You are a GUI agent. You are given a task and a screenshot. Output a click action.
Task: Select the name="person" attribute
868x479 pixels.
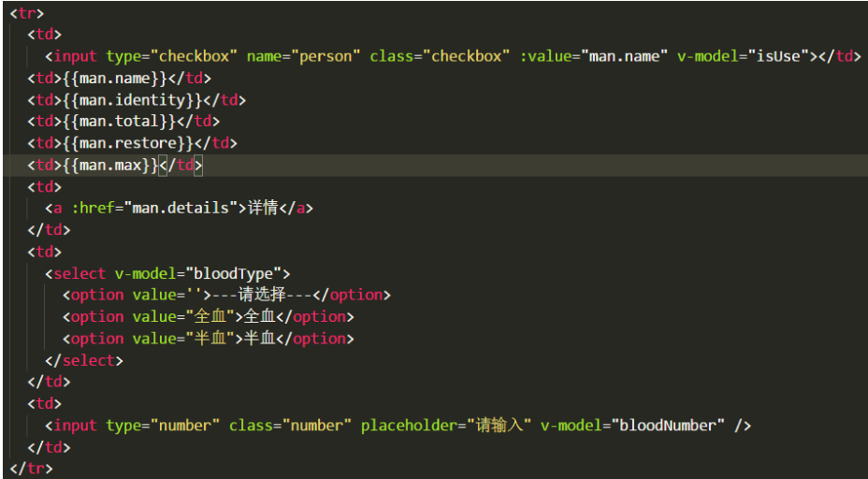(303, 56)
